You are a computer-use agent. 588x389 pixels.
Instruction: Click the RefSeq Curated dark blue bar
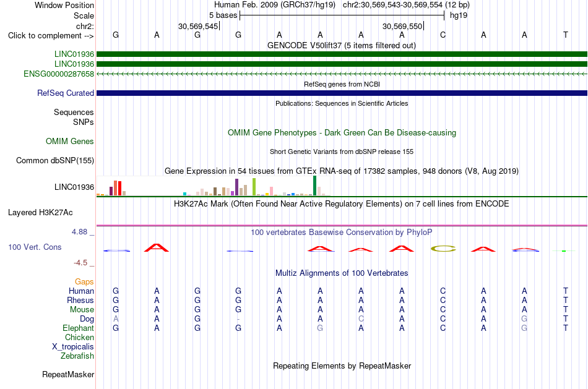[342, 93]
